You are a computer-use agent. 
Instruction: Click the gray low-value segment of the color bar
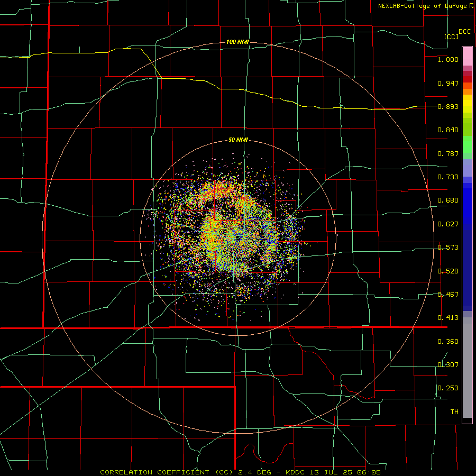pyautogui.click(x=467, y=368)
